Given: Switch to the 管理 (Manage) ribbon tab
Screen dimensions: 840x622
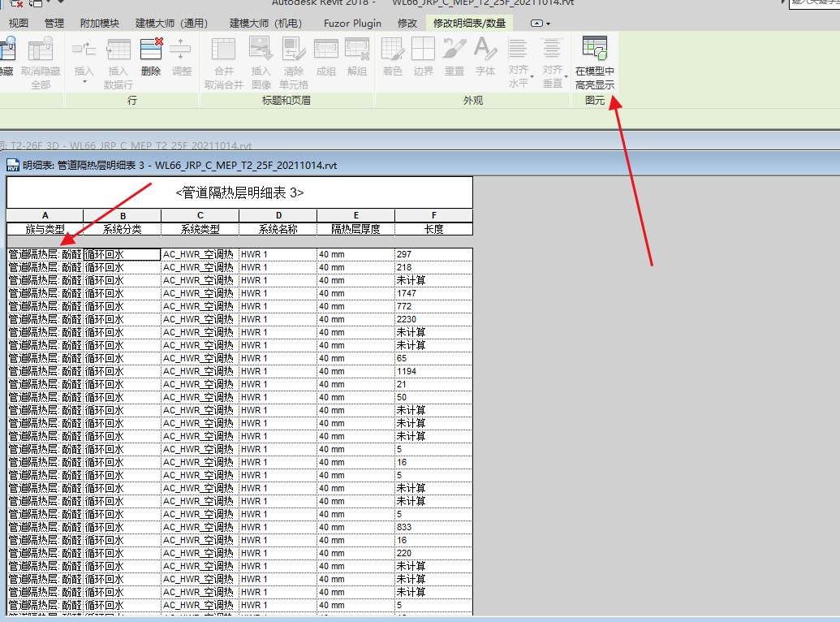Looking at the screenshot, I should pyautogui.click(x=54, y=24).
